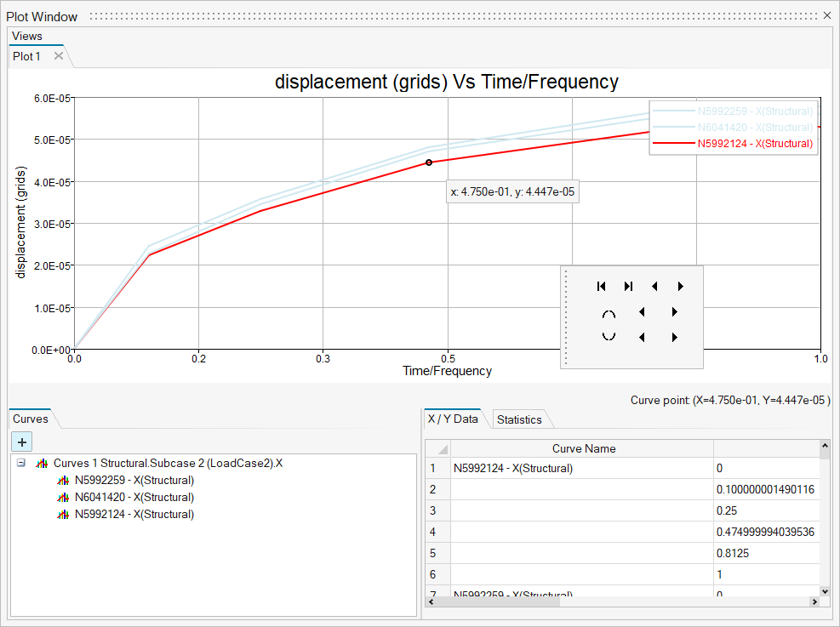Select curve N5992124 - X(Structural) in tree

[x=134, y=515]
